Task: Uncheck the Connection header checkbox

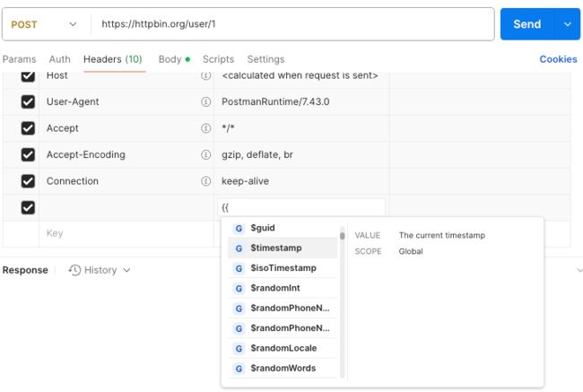Action: (x=28, y=181)
